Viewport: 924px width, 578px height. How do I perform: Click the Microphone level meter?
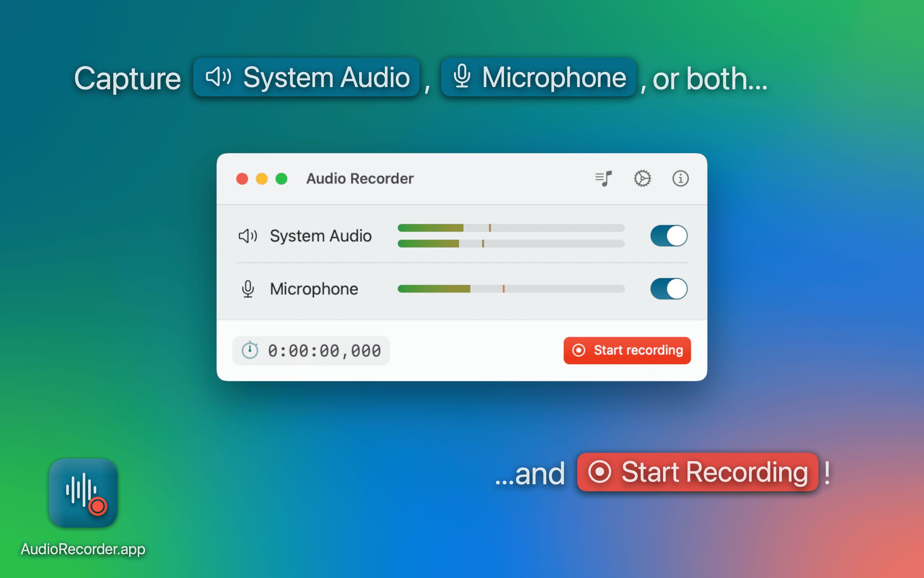511,288
